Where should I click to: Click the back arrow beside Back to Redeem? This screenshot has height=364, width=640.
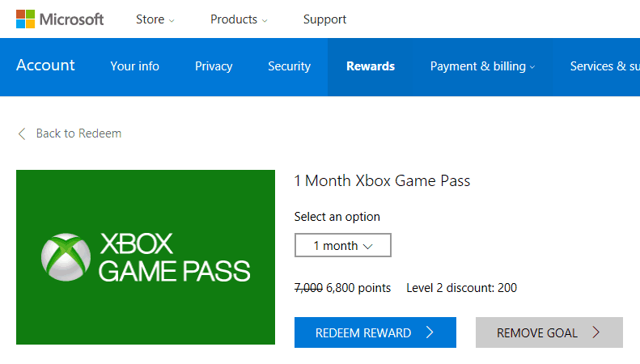[22, 133]
